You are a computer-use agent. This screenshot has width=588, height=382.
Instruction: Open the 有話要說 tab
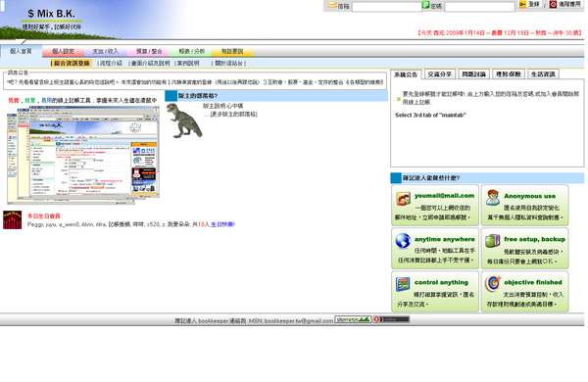click(x=232, y=51)
